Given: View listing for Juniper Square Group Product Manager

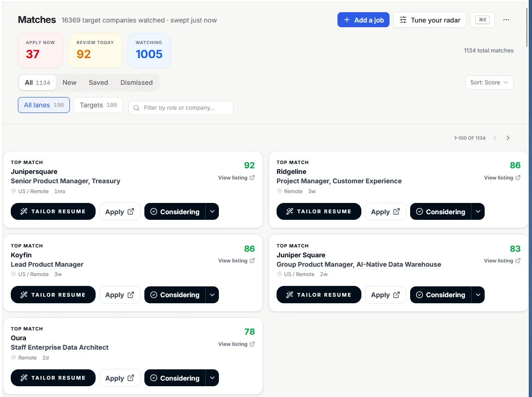Looking at the screenshot, I should [502, 261].
